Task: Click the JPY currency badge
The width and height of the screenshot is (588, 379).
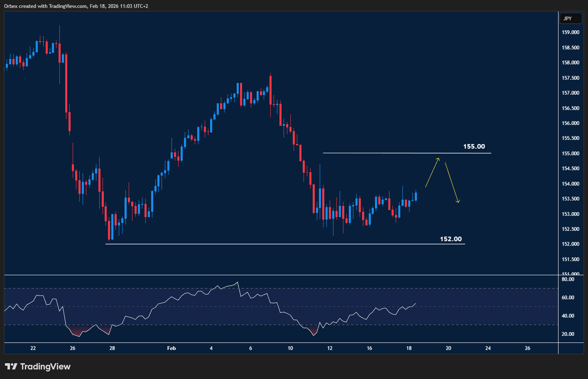Action: coord(571,18)
